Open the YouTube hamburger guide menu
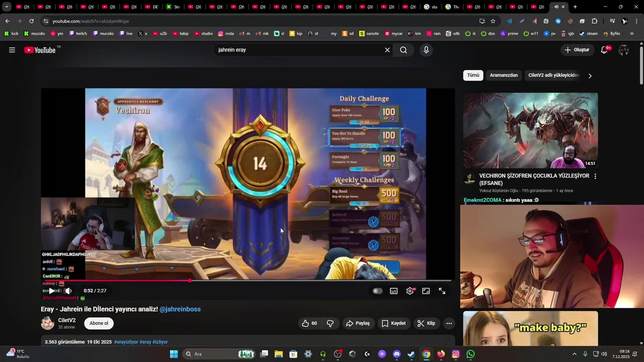 [12, 50]
